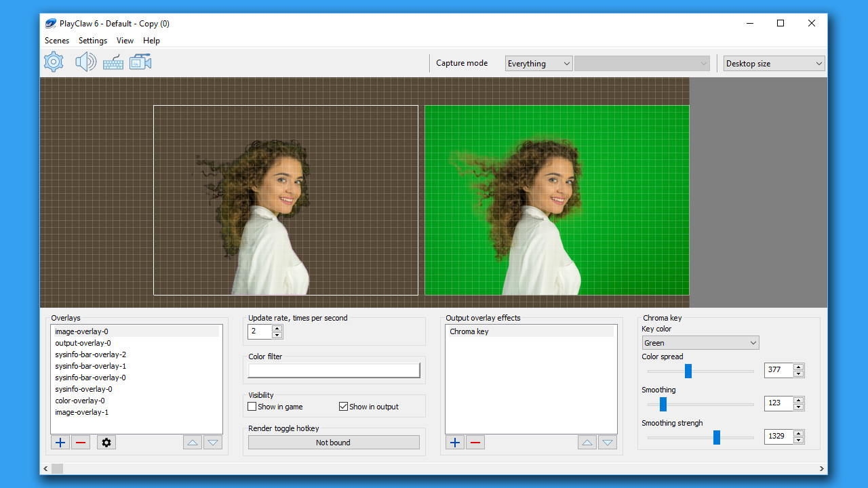Open the general settings gear icon
Image resolution: width=868 pixels, height=488 pixels.
53,62
